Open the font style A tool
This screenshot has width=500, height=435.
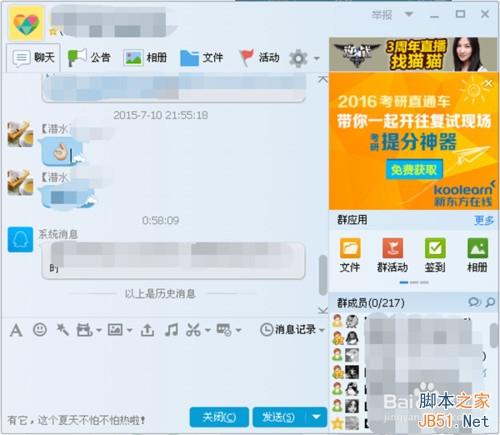coord(16,330)
